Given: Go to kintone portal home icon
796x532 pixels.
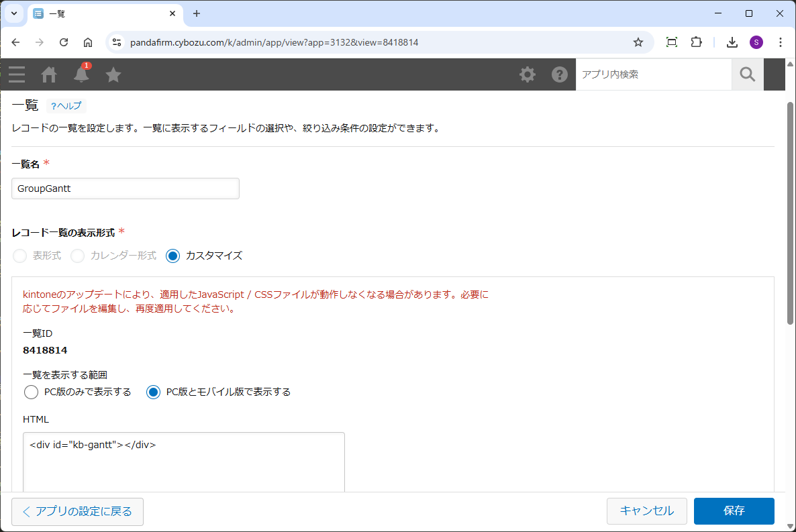Looking at the screenshot, I should tap(49, 74).
